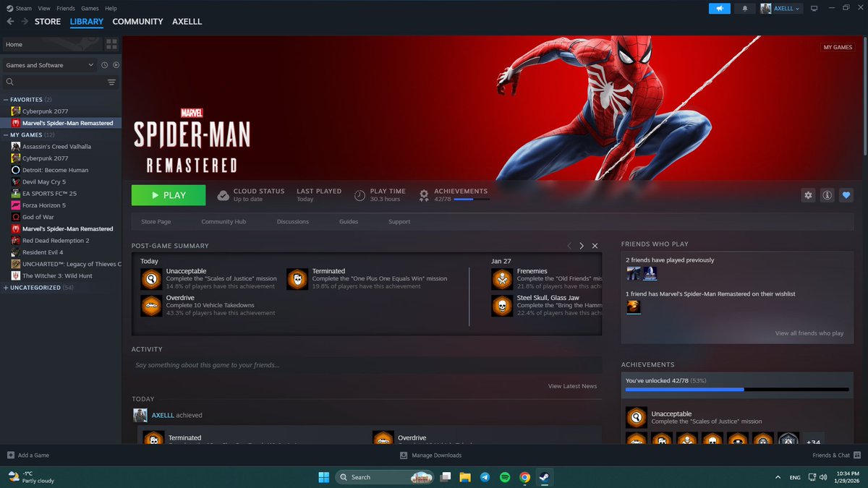Click Add a Game
The width and height of the screenshot is (868, 488).
[28, 455]
